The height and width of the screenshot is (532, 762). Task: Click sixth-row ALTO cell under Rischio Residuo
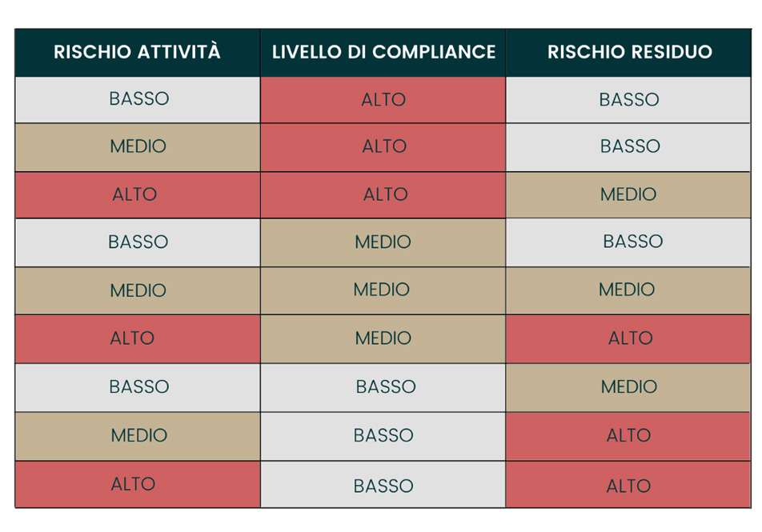click(630, 338)
